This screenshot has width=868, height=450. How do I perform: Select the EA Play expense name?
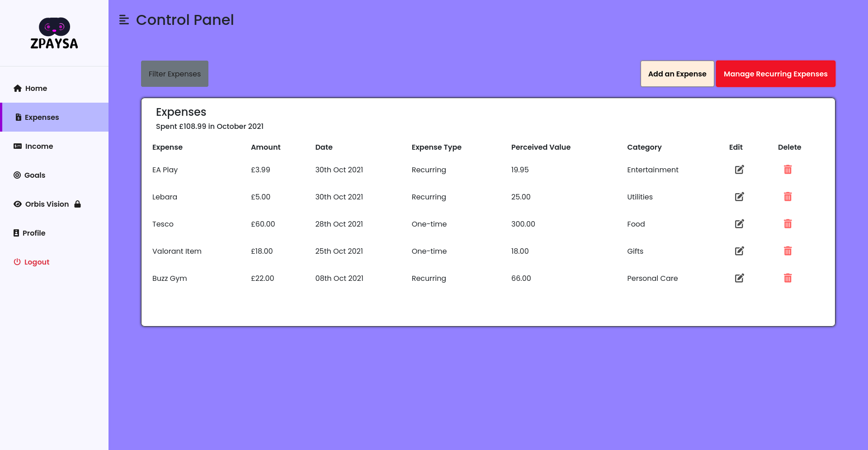(x=165, y=170)
